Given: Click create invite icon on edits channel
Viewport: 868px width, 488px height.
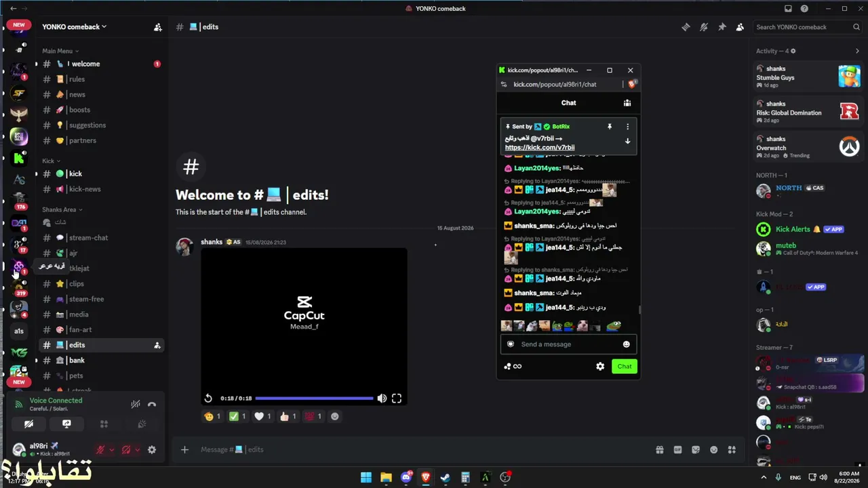Looking at the screenshot, I should point(157,345).
